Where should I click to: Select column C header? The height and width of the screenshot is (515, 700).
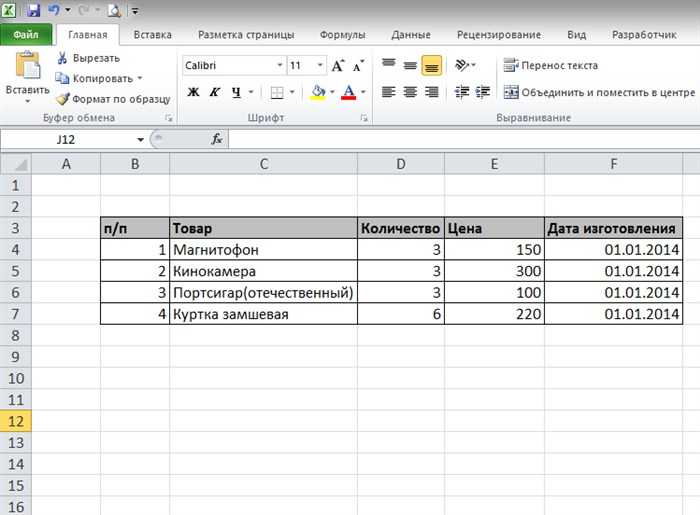click(x=263, y=164)
